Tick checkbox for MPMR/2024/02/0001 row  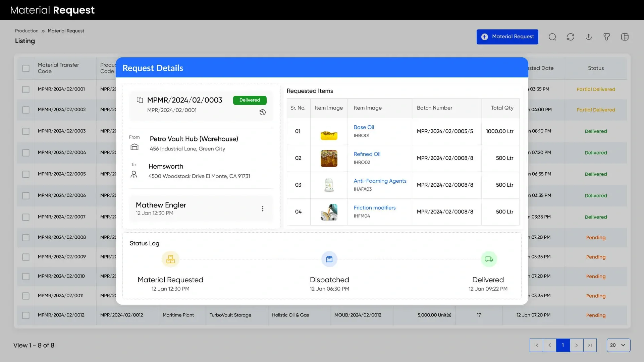[26, 89]
